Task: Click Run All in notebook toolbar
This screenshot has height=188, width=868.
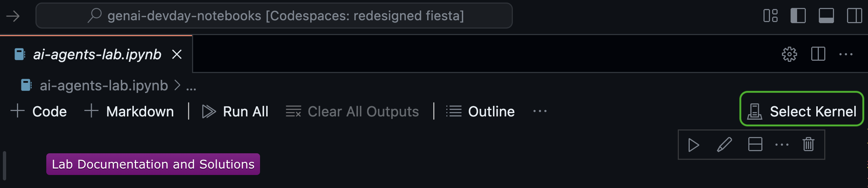Action: pos(235,111)
